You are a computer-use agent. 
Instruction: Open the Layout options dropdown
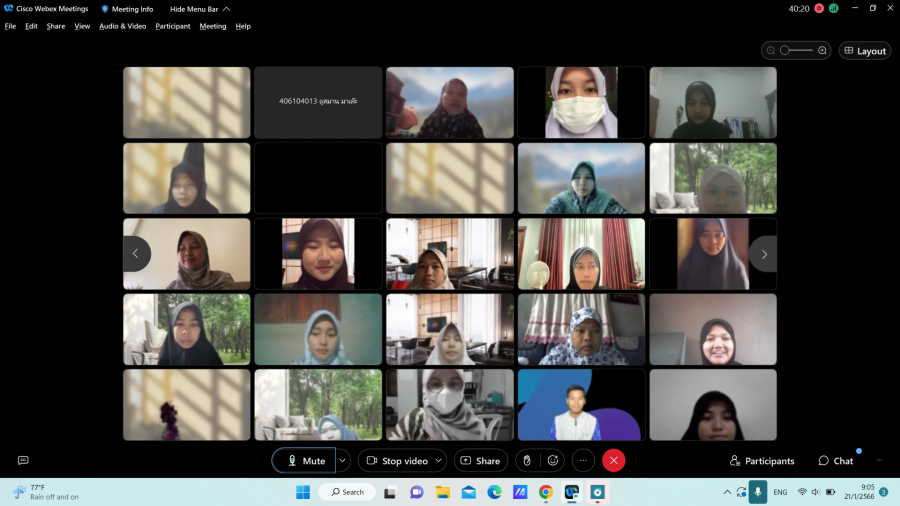point(864,50)
